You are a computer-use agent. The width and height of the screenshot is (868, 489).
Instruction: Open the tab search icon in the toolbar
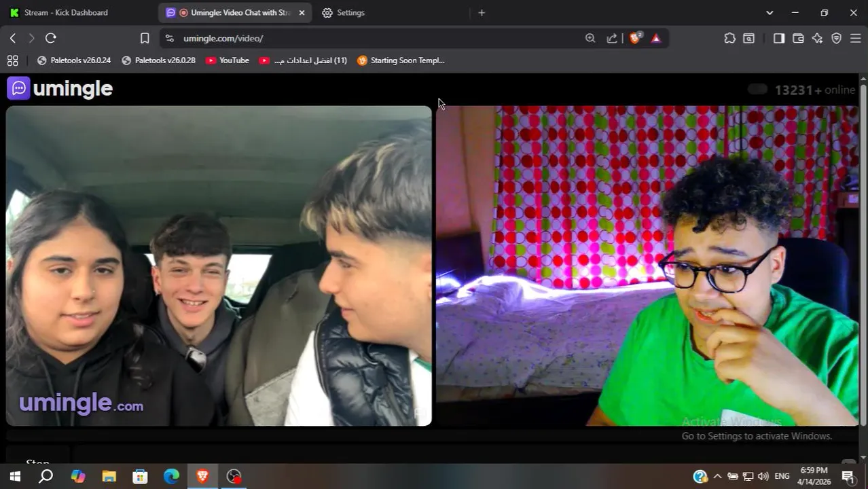[x=748, y=38]
